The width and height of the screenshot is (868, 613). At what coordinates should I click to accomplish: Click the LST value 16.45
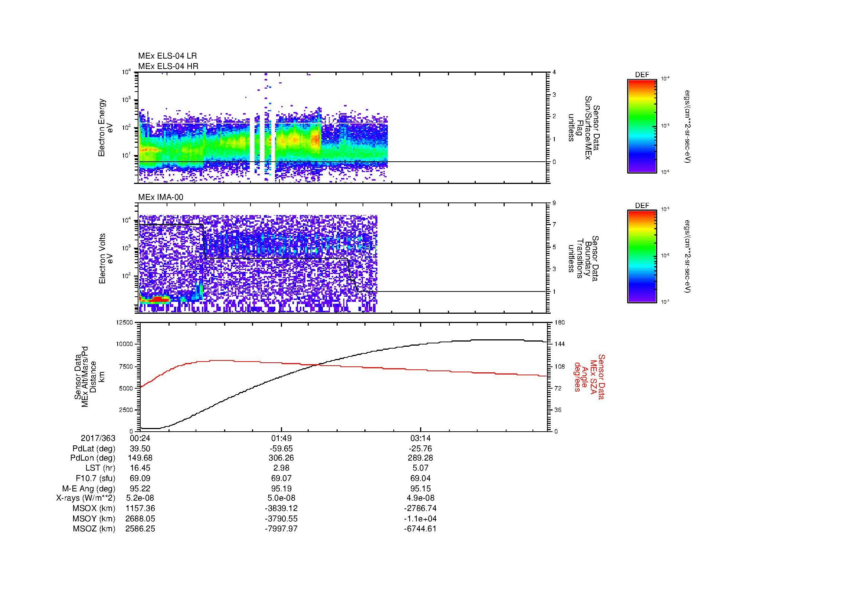pos(140,468)
